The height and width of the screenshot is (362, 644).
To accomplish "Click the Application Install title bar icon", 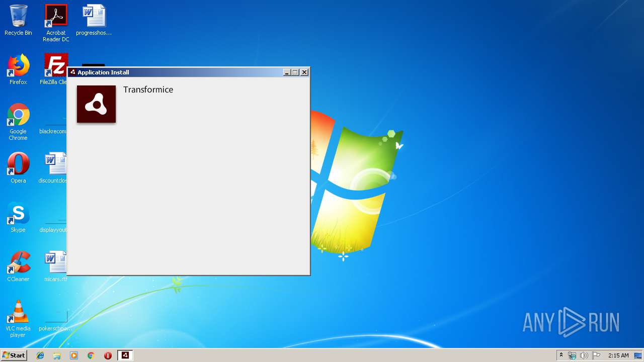I will (73, 72).
